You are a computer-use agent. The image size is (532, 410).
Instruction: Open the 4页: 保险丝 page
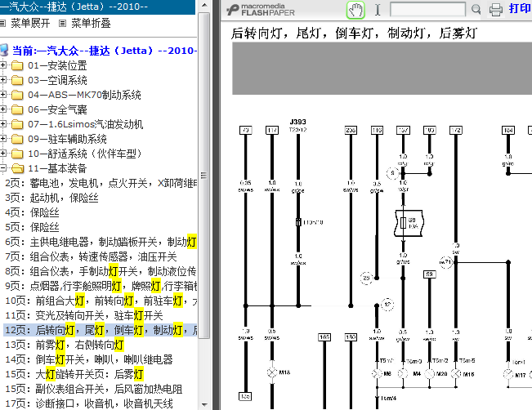click(32, 212)
